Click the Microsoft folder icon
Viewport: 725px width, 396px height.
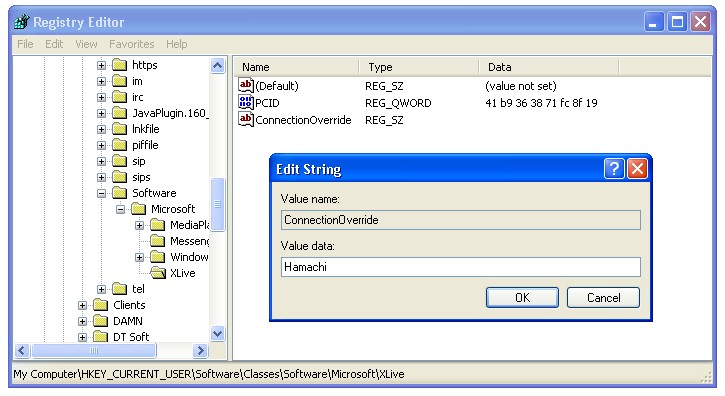pyautogui.click(x=139, y=209)
